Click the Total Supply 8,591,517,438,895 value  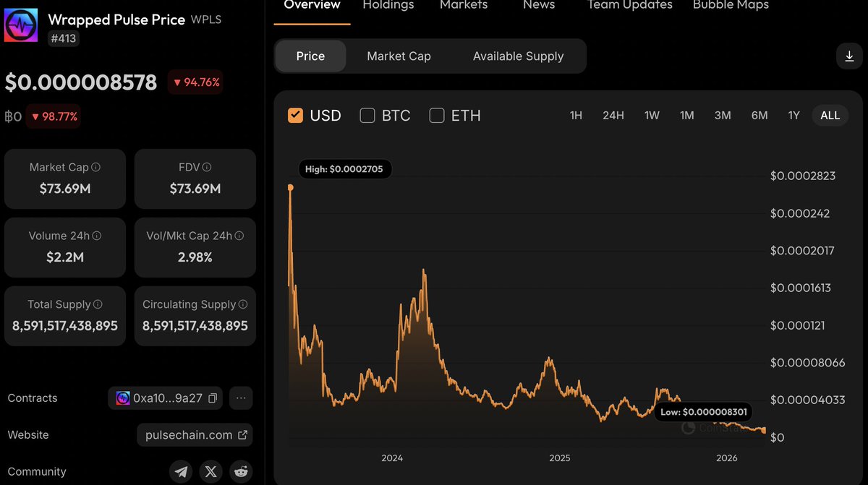[65, 326]
